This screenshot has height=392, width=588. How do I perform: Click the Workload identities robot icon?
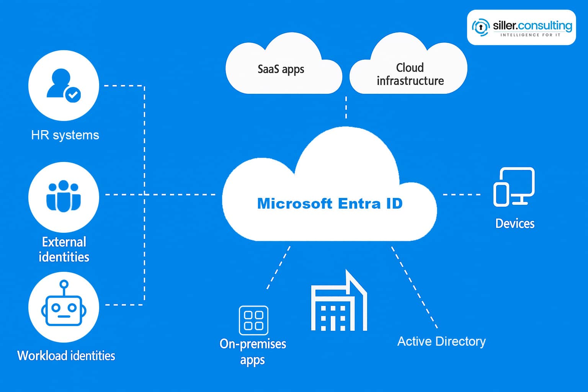click(64, 306)
